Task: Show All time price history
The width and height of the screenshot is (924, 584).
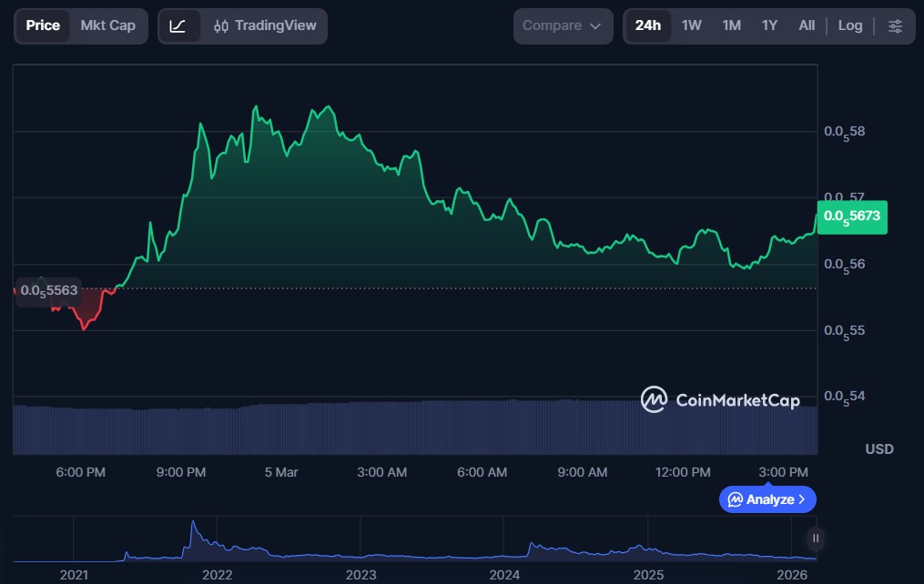Action: click(x=807, y=26)
